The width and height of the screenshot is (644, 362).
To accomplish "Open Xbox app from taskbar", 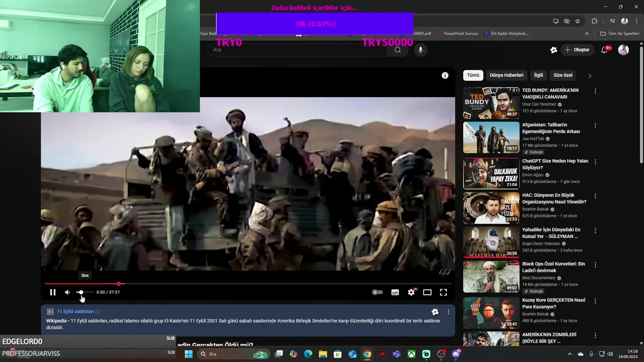I will click(x=412, y=354).
